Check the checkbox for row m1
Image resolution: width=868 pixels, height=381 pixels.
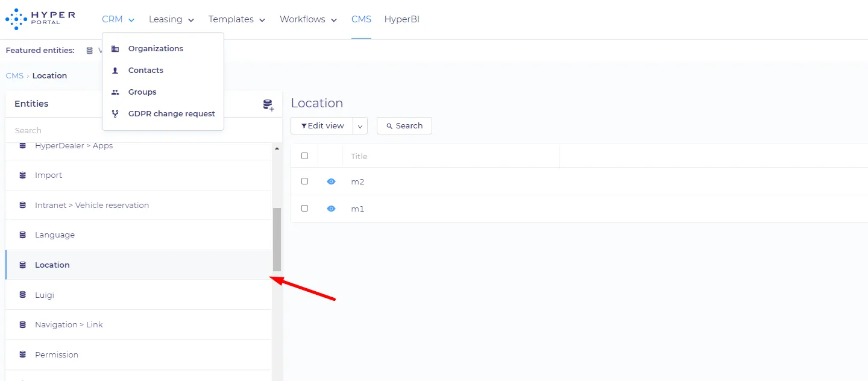coord(304,209)
